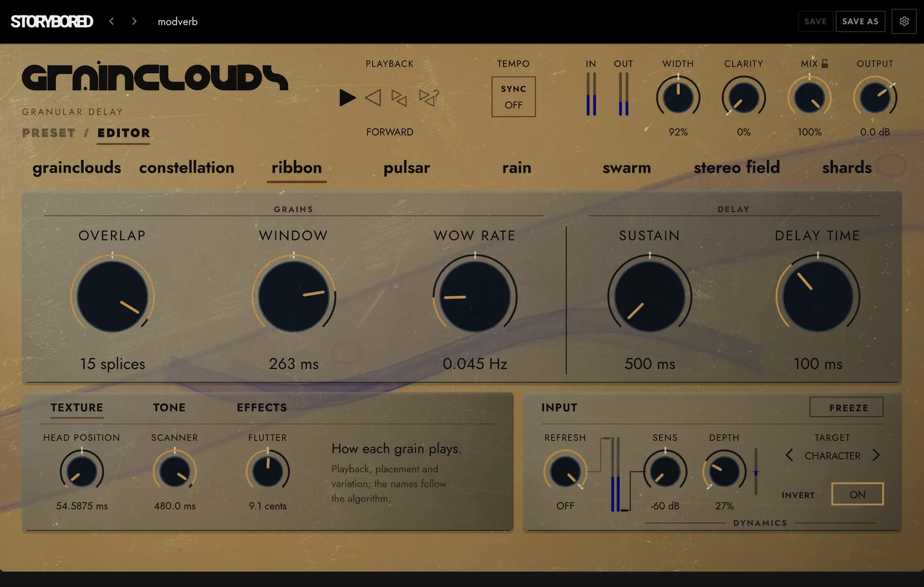This screenshot has width=924, height=587.
Task: Click the DELAY TIME knob
Action: [x=818, y=296]
